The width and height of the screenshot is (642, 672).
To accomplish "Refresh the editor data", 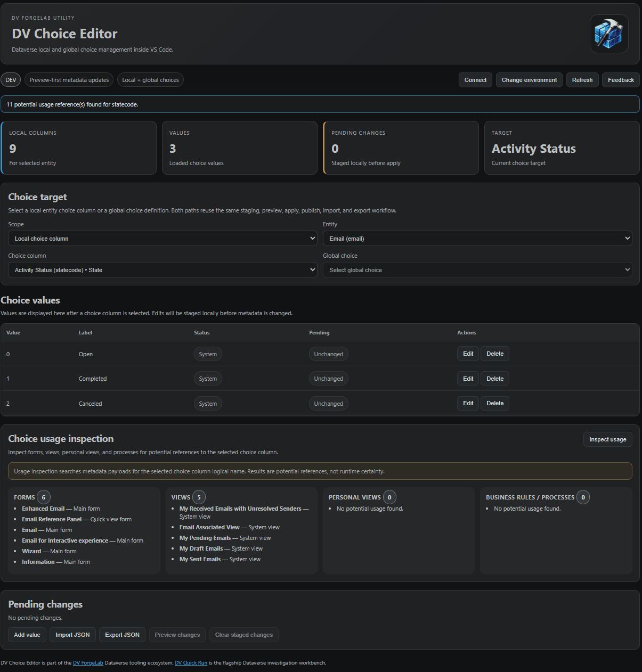I will point(582,80).
